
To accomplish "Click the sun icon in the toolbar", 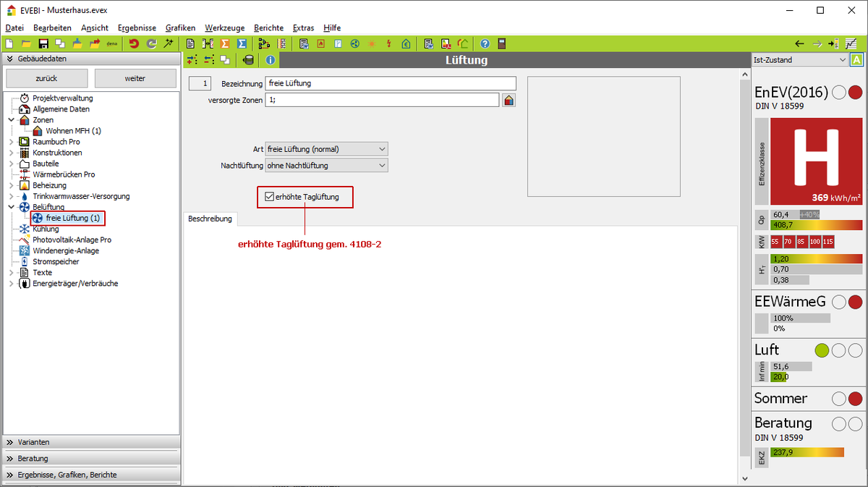I will 372,43.
